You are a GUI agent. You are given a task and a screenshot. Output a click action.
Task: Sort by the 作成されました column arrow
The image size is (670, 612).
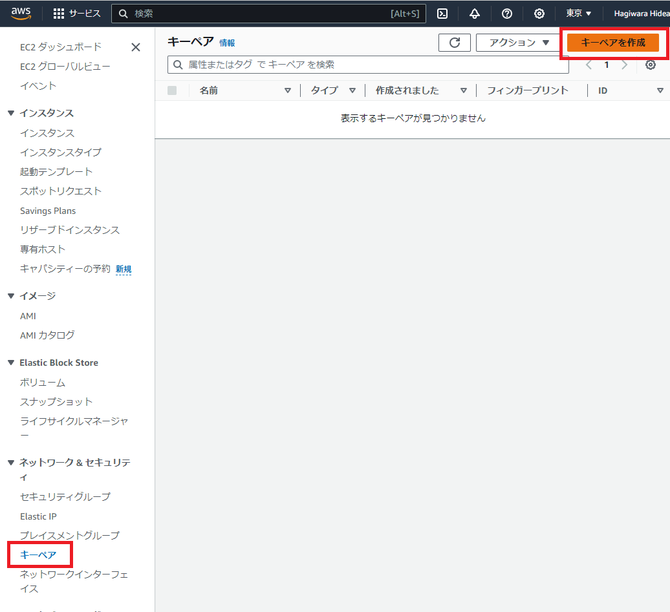463,90
